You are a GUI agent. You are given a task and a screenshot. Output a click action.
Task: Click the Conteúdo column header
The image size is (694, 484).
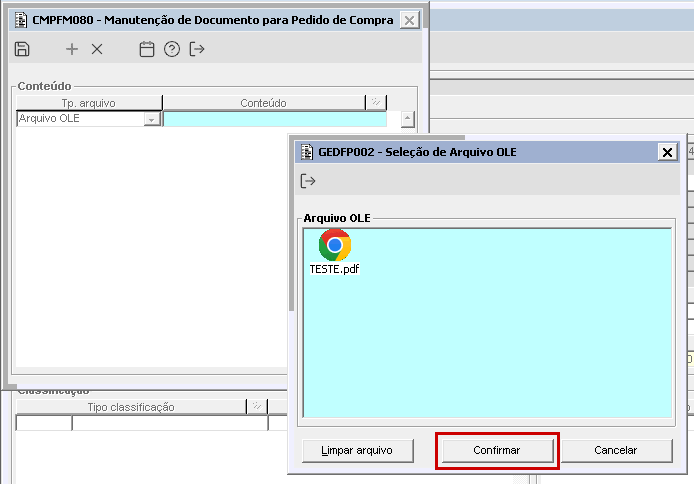click(x=264, y=103)
